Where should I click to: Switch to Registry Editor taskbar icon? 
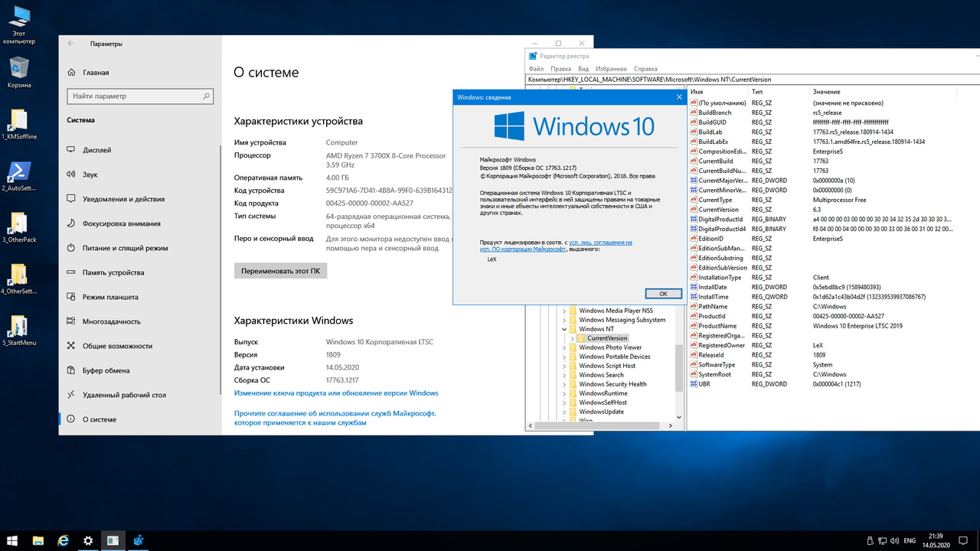[x=138, y=540]
